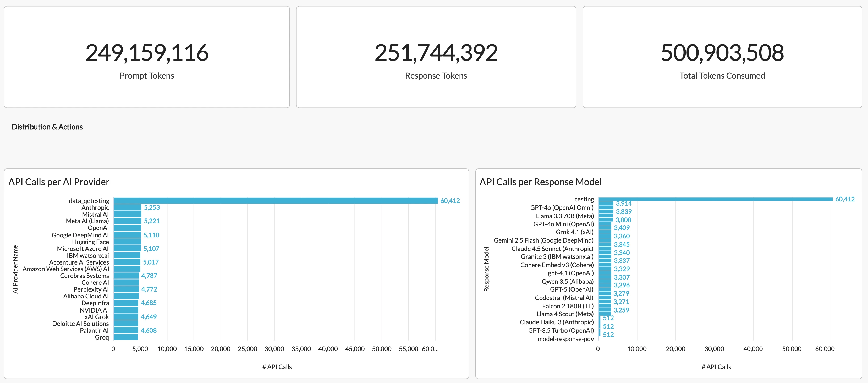Click the API Calls per AI Provider title
868x383 pixels.
click(x=59, y=182)
